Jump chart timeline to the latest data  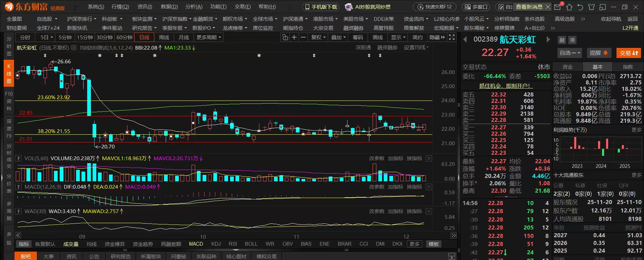pyautogui.click(x=453, y=236)
